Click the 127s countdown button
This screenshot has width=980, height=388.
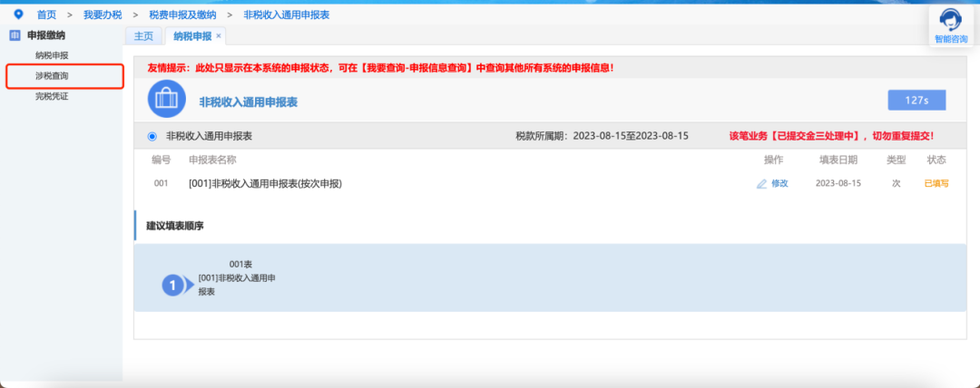click(916, 100)
